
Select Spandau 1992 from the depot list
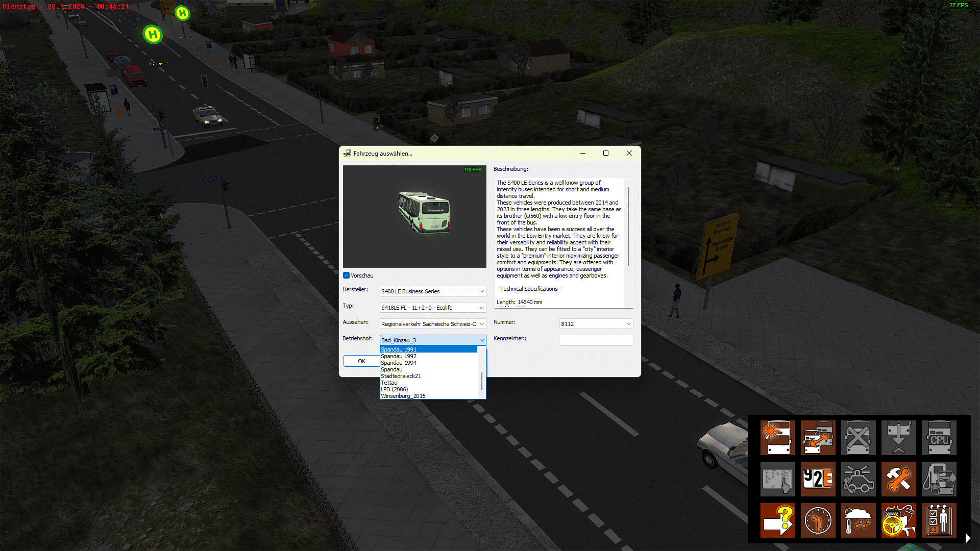pos(399,356)
